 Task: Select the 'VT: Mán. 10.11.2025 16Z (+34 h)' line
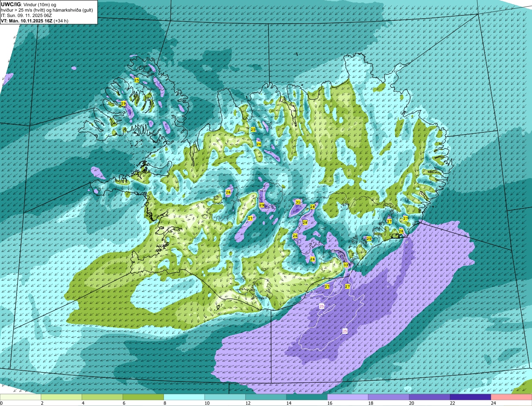34,20
